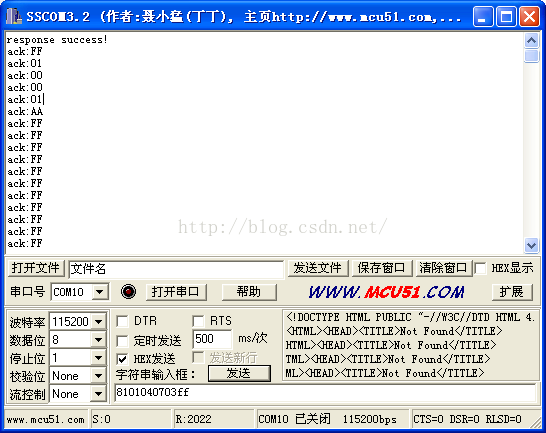Click the 保存窗口 button

[382, 268]
